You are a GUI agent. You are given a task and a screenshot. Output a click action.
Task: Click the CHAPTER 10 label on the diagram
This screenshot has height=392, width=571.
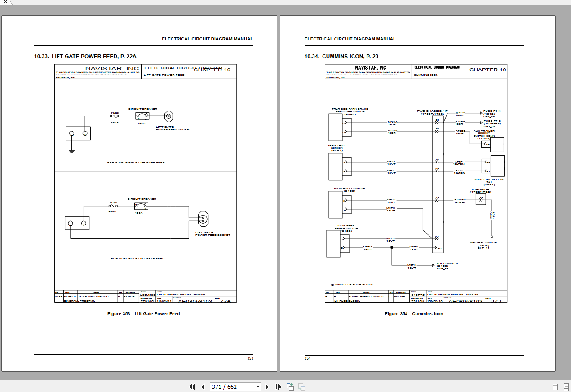[x=211, y=70]
